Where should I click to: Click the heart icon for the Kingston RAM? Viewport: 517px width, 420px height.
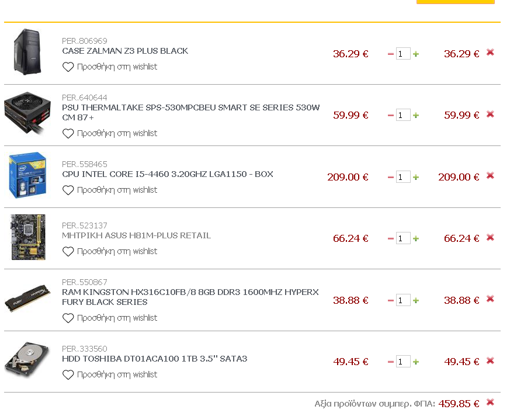pos(68,318)
